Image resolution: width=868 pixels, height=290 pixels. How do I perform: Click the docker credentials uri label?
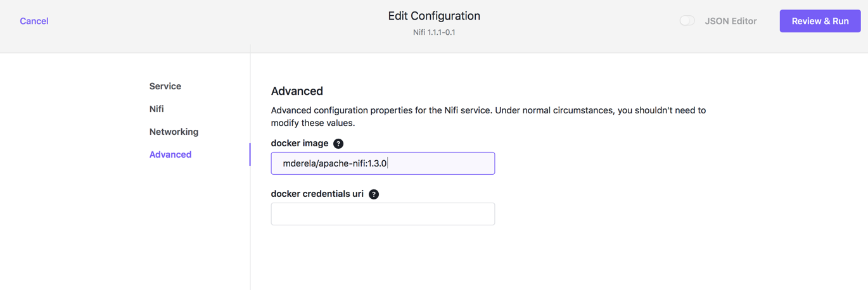coord(317,194)
